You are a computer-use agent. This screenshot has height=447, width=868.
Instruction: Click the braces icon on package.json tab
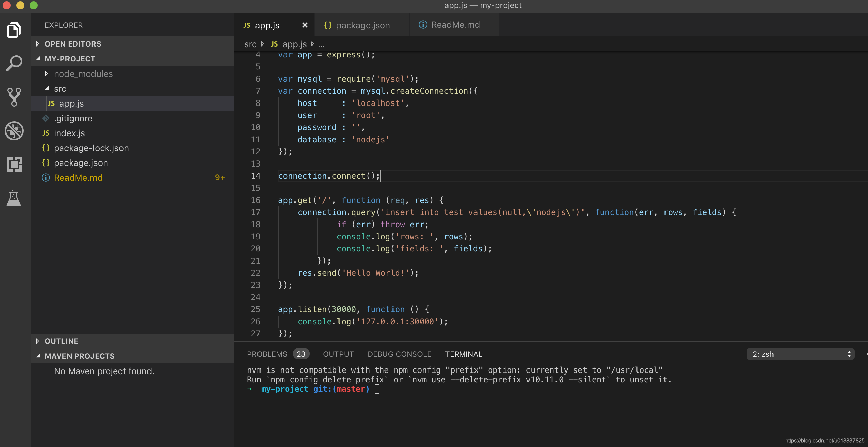(327, 25)
